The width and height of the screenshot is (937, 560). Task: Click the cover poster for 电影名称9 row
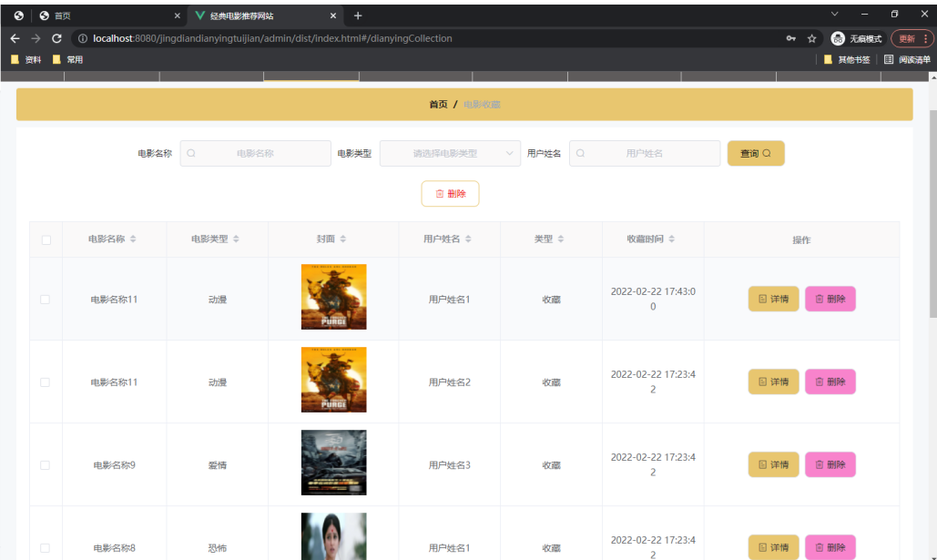tap(333, 463)
